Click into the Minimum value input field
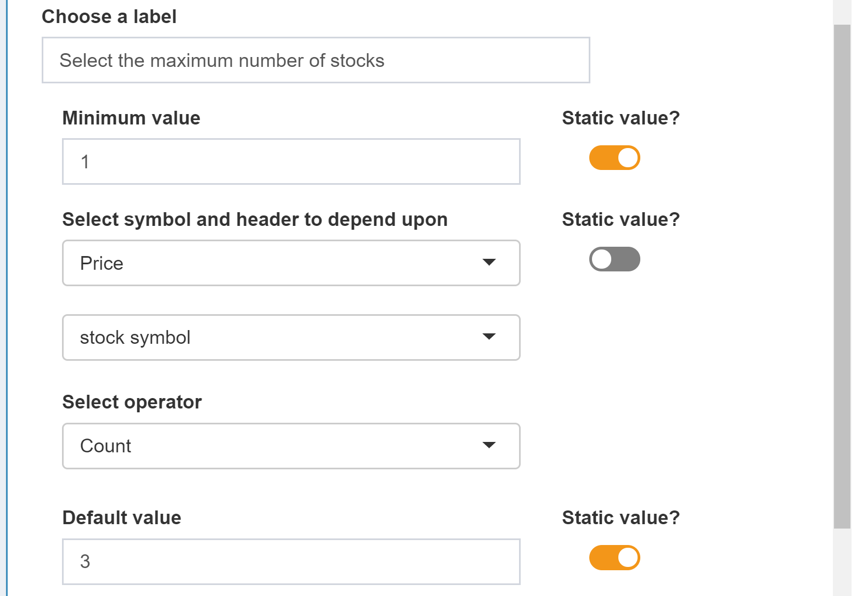This screenshot has width=868, height=596. [x=291, y=162]
